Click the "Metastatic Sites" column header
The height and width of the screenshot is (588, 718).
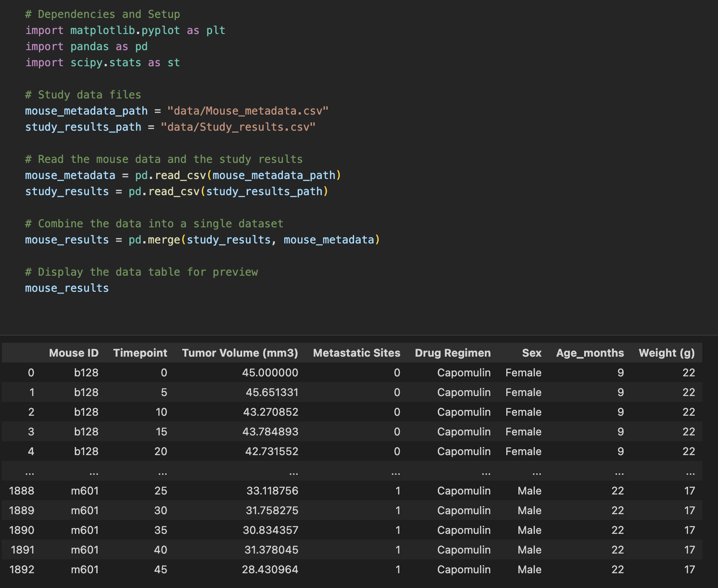[x=356, y=353]
